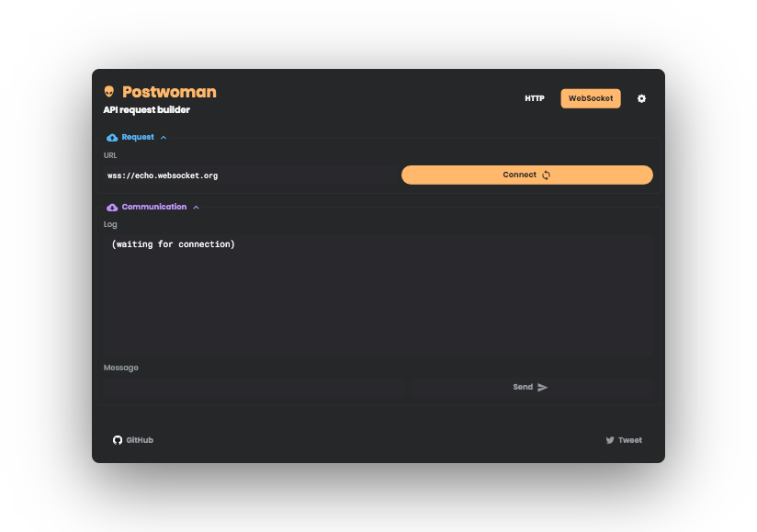The height and width of the screenshot is (532, 757).
Task: Collapse the Communication section chevron
Action: coord(196,207)
